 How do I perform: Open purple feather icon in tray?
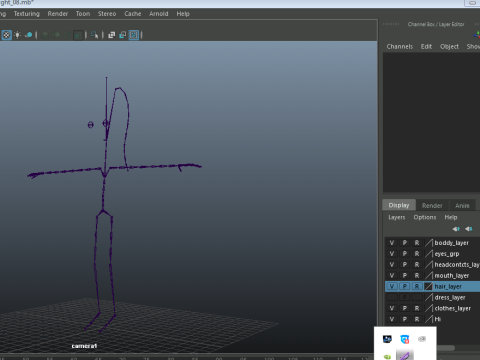click(405, 356)
